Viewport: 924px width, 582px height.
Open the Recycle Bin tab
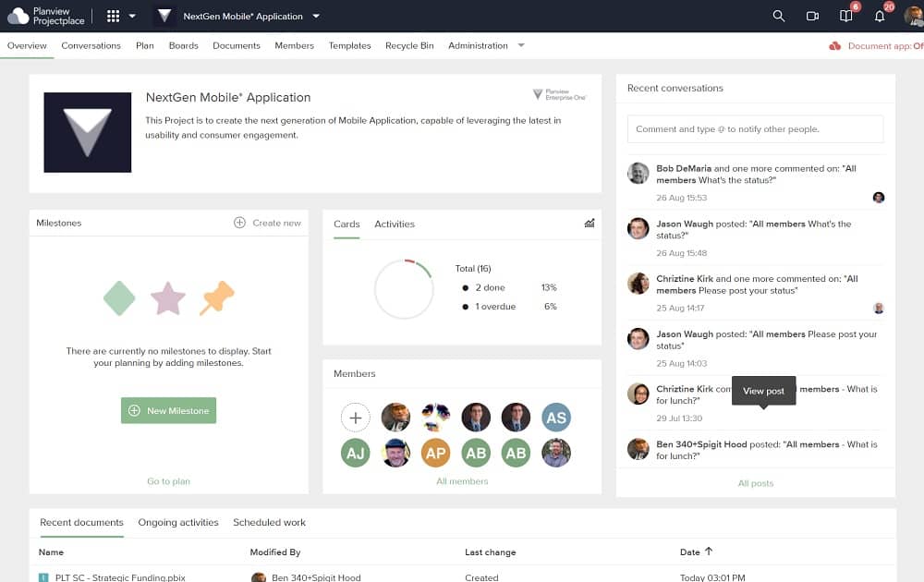coord(409,45)
